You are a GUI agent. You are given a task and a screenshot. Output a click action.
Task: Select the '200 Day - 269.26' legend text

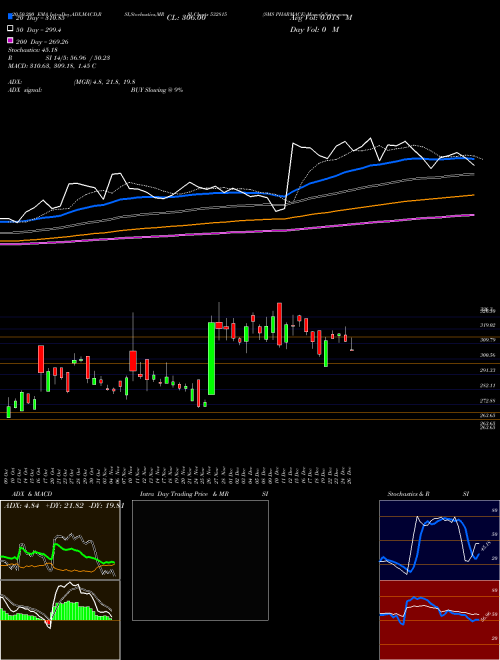[x=42, y=42]
